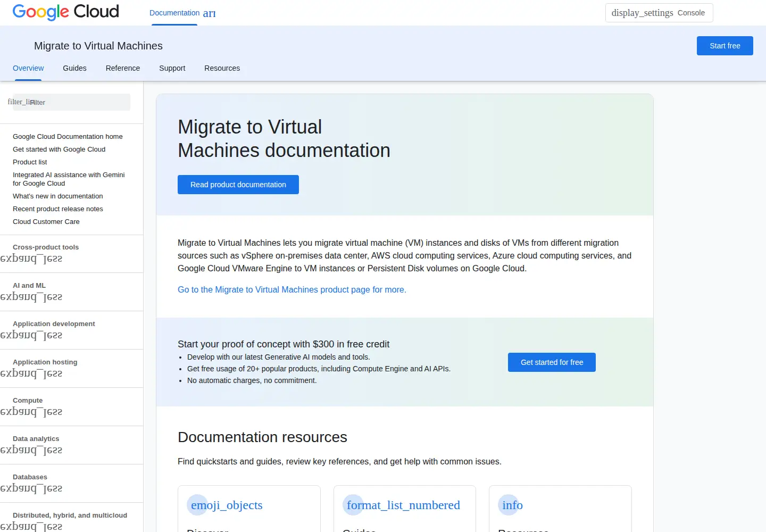The height and width of the screenshot is (532, 766).
Task: Click Read product documentation button
Action: tap(238, 185)
